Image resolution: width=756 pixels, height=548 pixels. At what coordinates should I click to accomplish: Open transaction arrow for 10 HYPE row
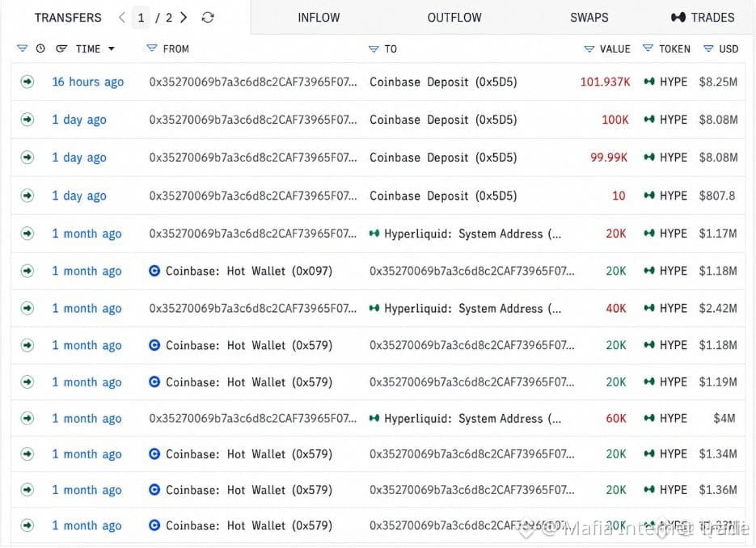pyautogui.click(x=27, y=196)
